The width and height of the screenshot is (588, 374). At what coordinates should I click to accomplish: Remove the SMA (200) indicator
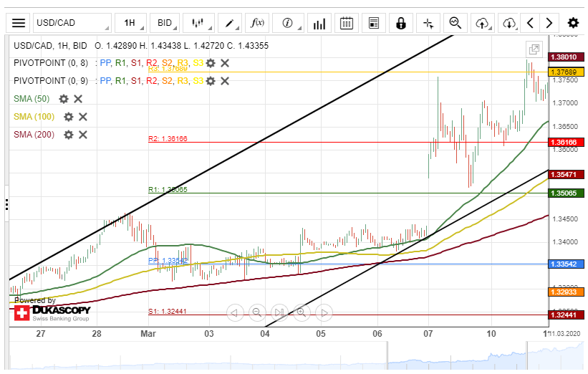pyautogui.click(x=83, y=134)
